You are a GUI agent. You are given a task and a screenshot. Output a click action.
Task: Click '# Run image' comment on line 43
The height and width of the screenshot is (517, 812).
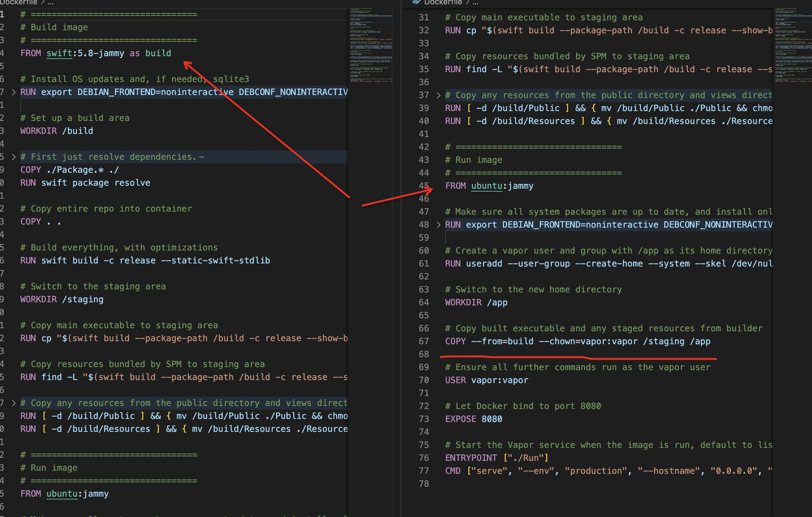pos(473,160)
